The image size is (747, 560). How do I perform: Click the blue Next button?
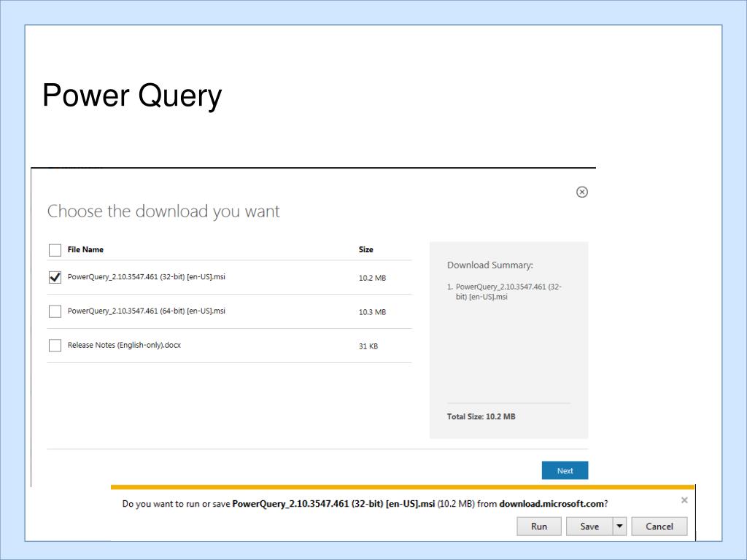click(565, 470)
